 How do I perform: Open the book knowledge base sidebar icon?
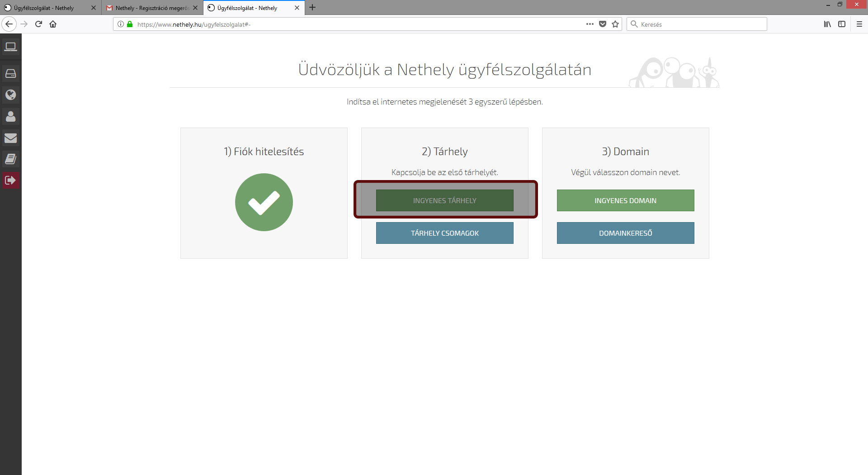point(10,159)
